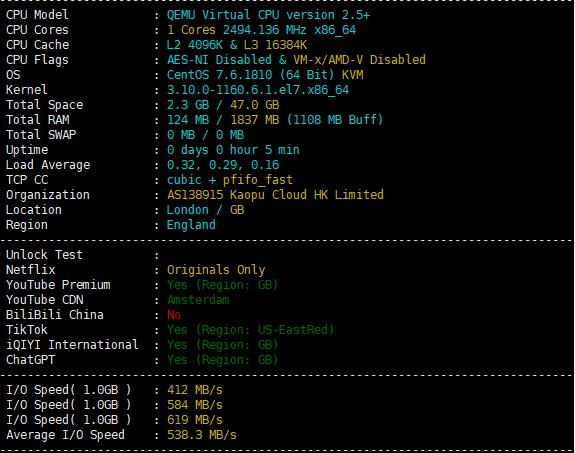Click the CPU Cache L2 4096K value
575x453 pixels.
point(194,45)
